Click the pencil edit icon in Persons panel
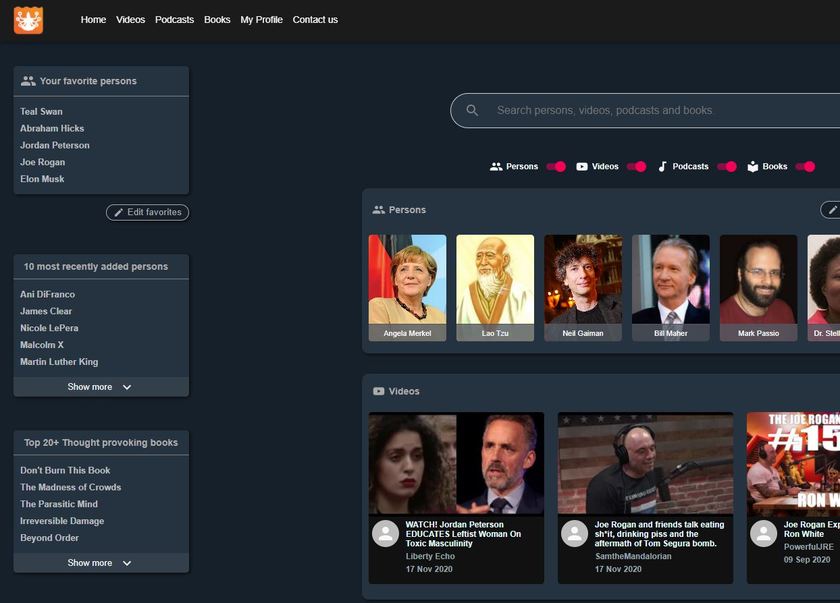 point(832,210)
